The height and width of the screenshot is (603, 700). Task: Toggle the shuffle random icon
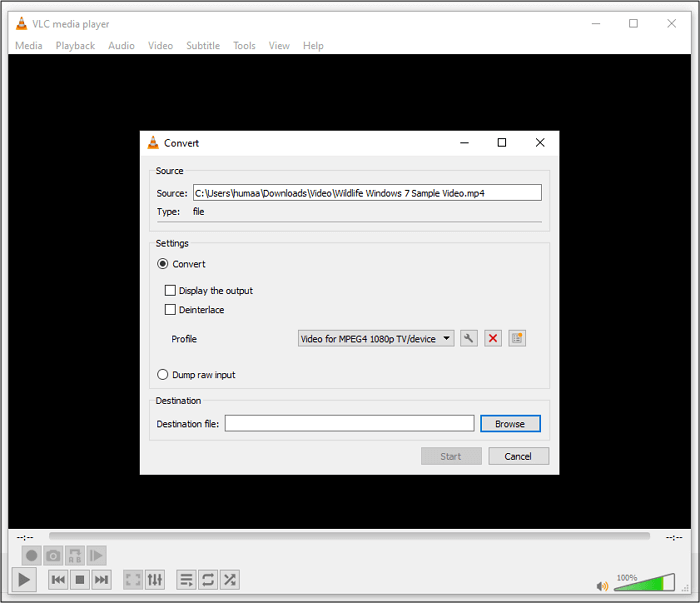[x=229, y=580]
